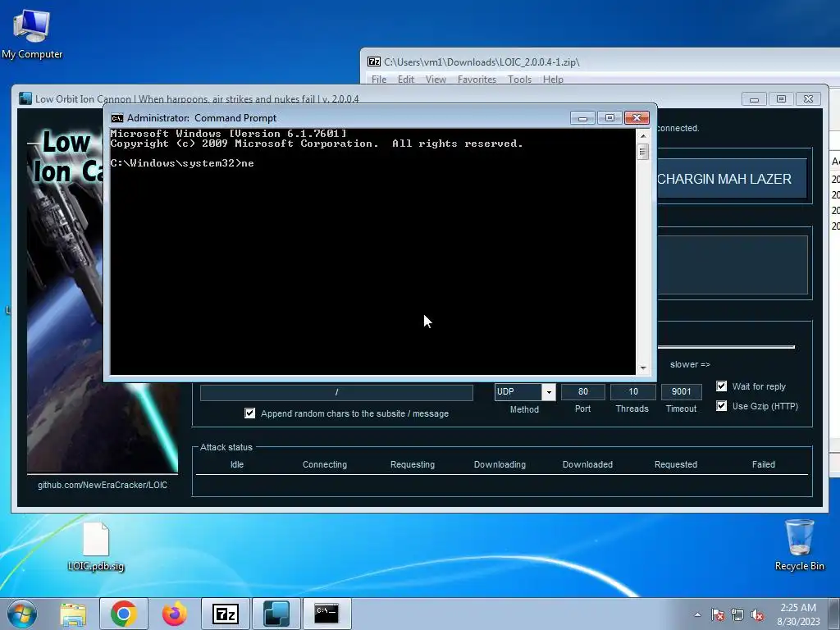
Task: Click the Port field showing 80
Action: tap(583, 391)
